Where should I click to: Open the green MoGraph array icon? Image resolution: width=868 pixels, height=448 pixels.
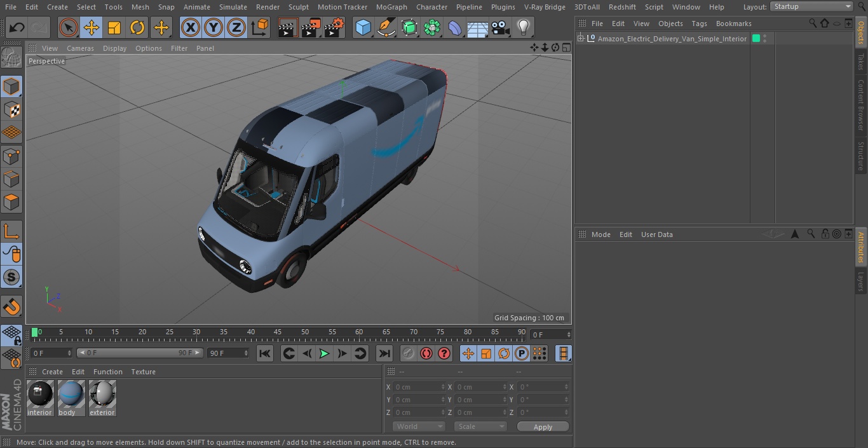(x=432, y=27)
